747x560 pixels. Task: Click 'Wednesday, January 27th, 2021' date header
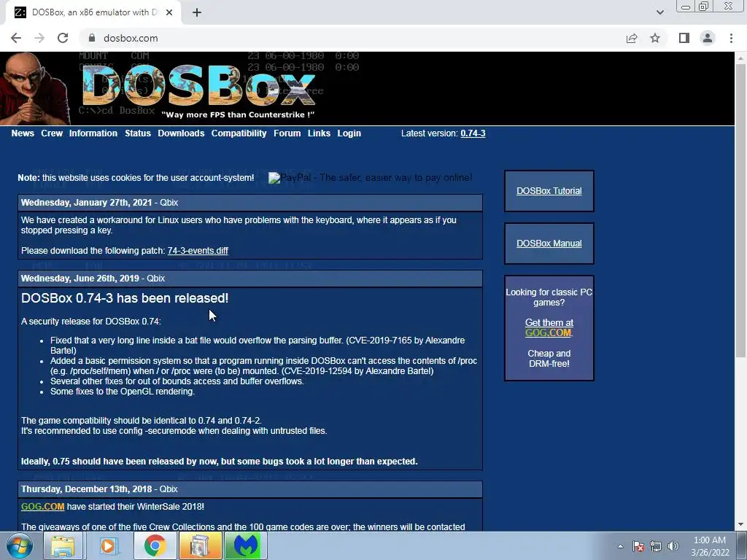pyautogui.click(x=86, y=203)
